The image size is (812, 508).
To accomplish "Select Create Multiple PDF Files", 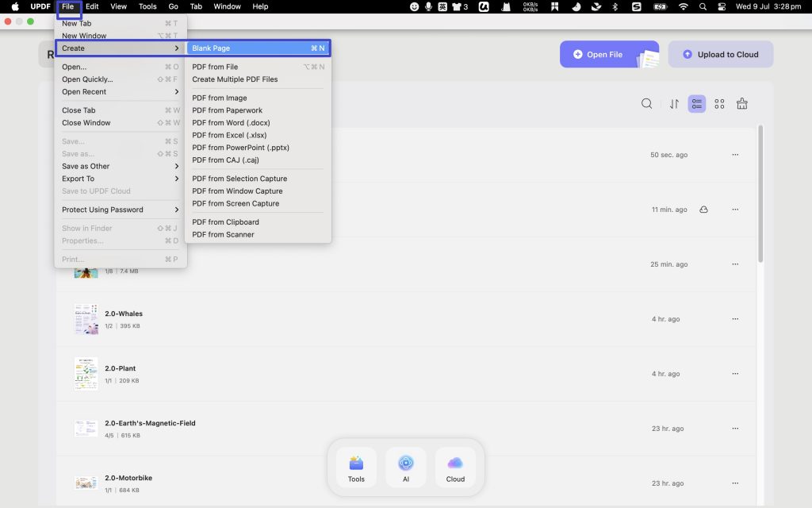I will pyautogui.click(x=258, y=79).
